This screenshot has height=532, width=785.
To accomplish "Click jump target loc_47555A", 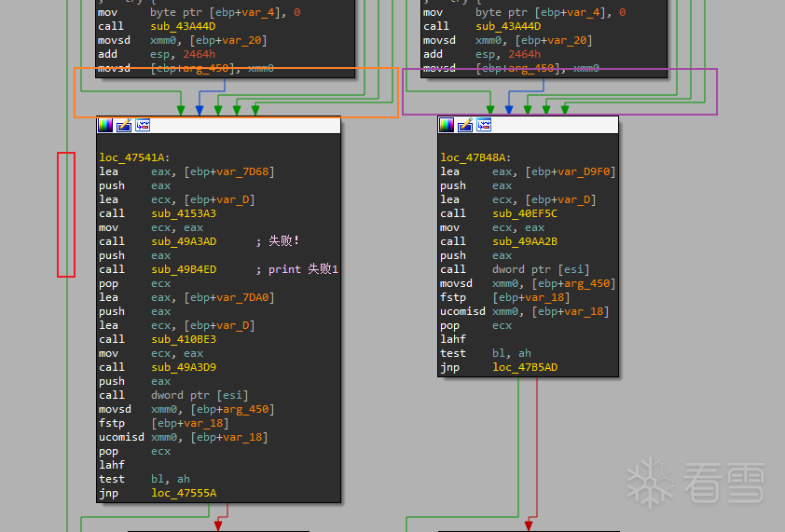I will click(184, 494).
